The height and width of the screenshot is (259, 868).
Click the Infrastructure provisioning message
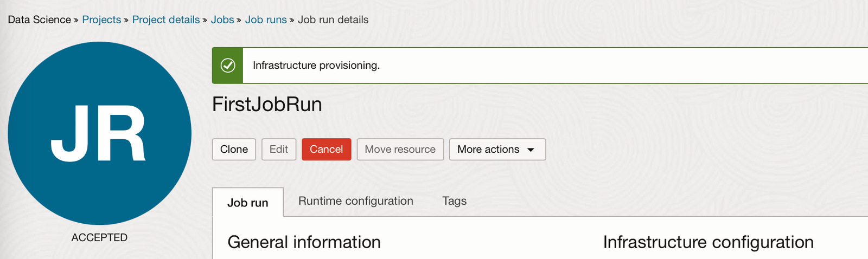316,66
